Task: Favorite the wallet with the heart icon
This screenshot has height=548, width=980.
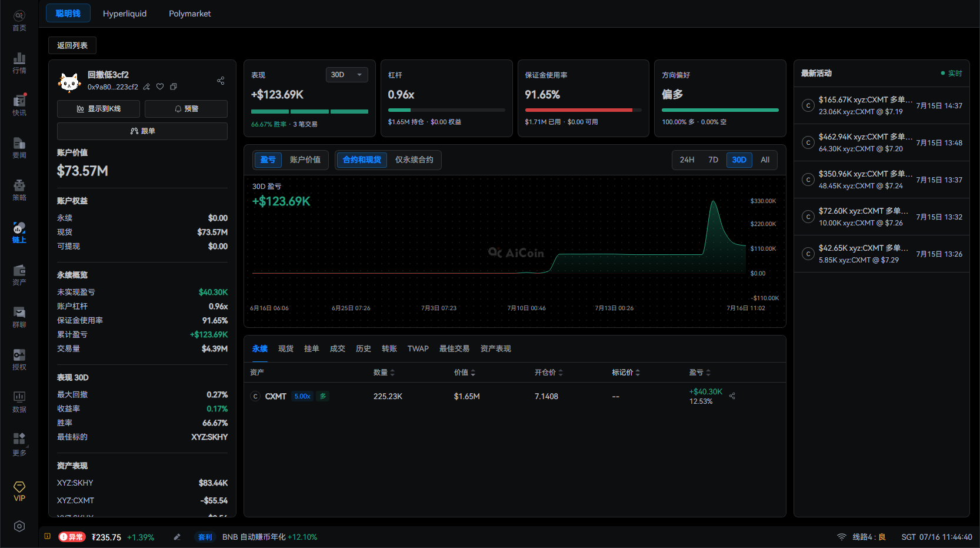Action: [x=160, y=87]
